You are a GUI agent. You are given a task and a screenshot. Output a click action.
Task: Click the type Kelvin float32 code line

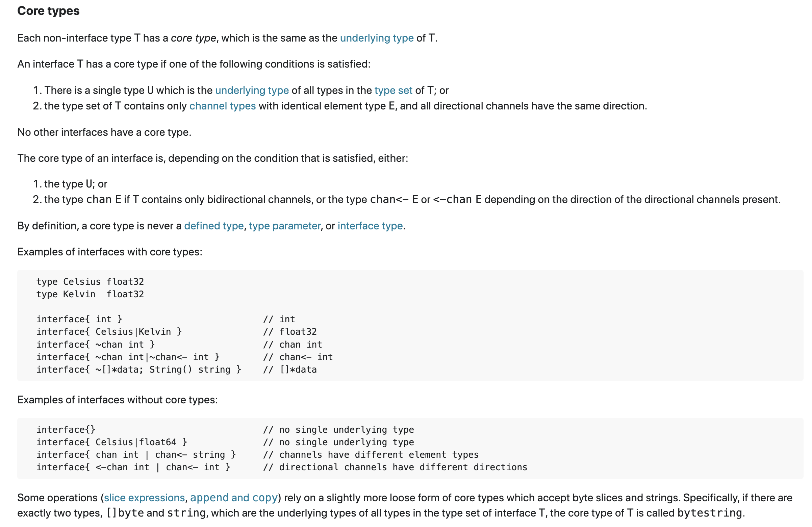coord(90,294)
